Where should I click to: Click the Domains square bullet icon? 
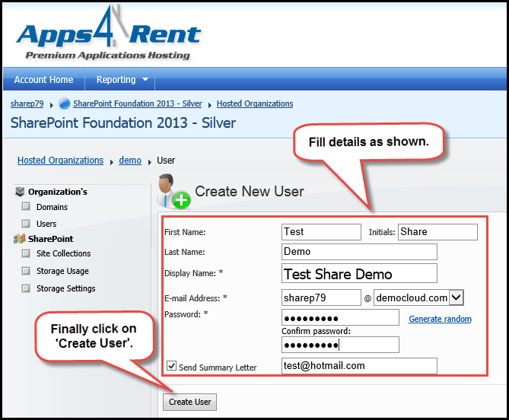[26, 206]
